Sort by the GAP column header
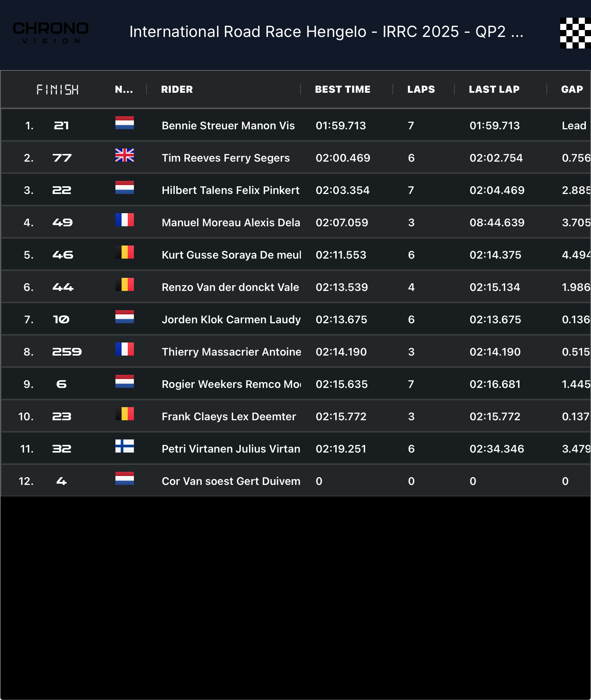 click(x=572, y=89)
